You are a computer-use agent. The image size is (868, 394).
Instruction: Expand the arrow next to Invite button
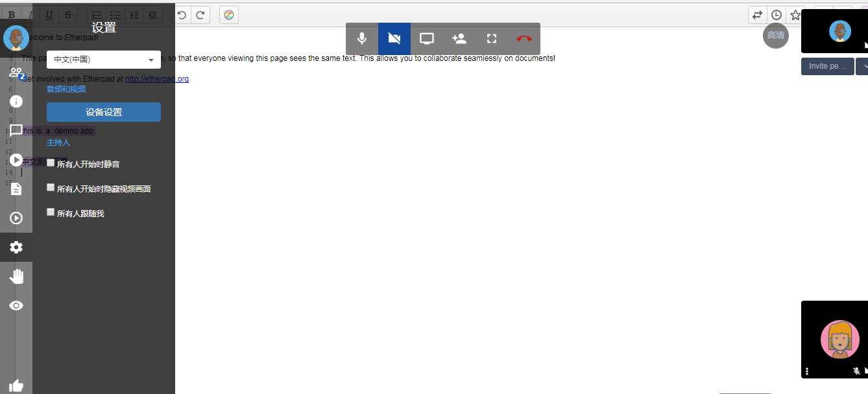[862, 66]
